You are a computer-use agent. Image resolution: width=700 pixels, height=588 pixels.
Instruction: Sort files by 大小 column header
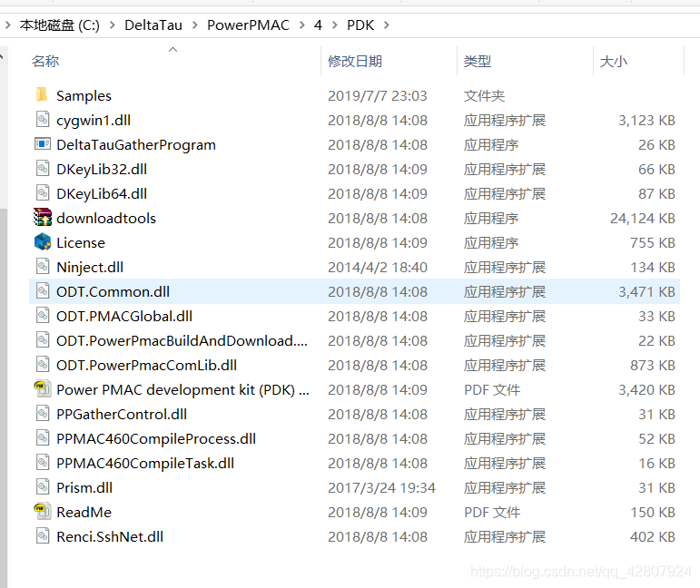pyautogui.click(x=613, y=61)
